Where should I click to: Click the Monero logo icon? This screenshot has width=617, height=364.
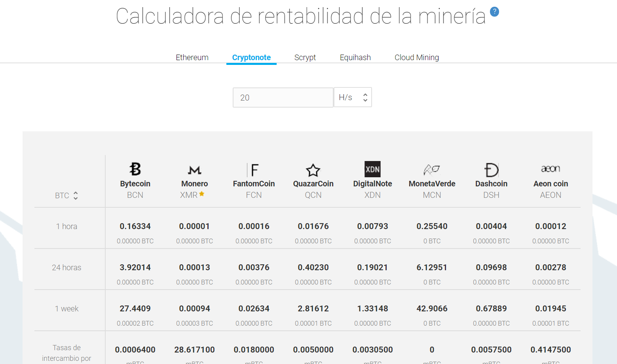(195, 170)
